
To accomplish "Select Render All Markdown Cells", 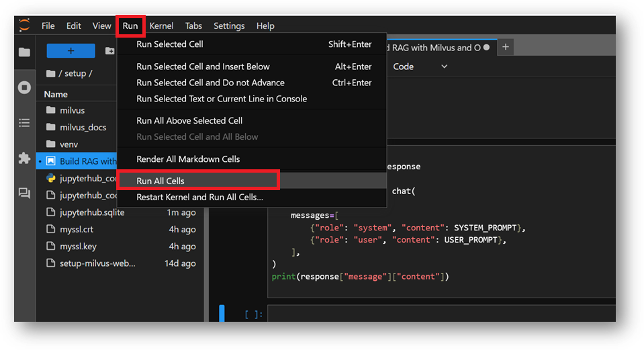I will click(188, 159).
